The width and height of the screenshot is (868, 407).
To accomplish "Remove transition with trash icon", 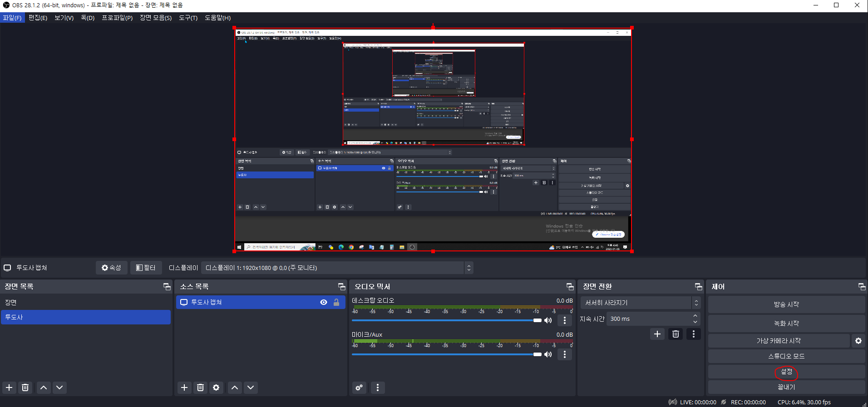I will pos(676,334).
